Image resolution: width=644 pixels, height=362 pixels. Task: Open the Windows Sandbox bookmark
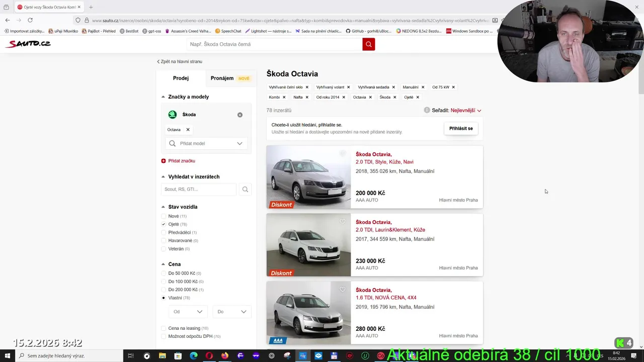469,31
